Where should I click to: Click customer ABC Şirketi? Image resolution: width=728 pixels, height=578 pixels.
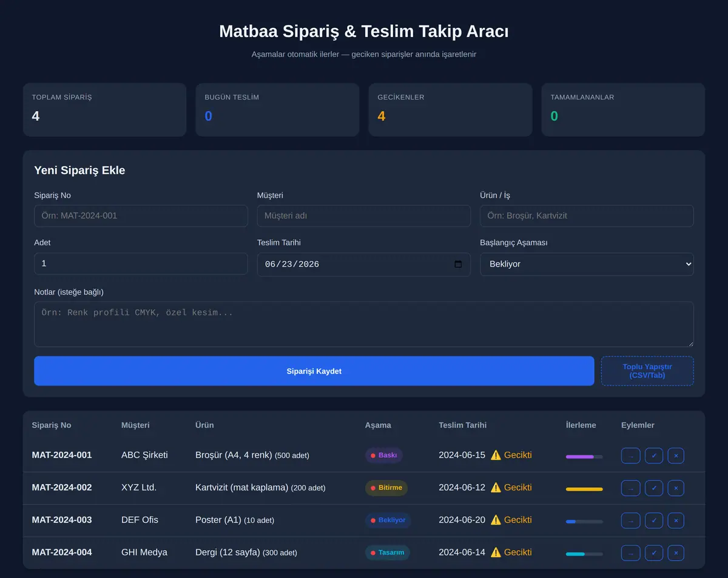click(x=144, y=455)
